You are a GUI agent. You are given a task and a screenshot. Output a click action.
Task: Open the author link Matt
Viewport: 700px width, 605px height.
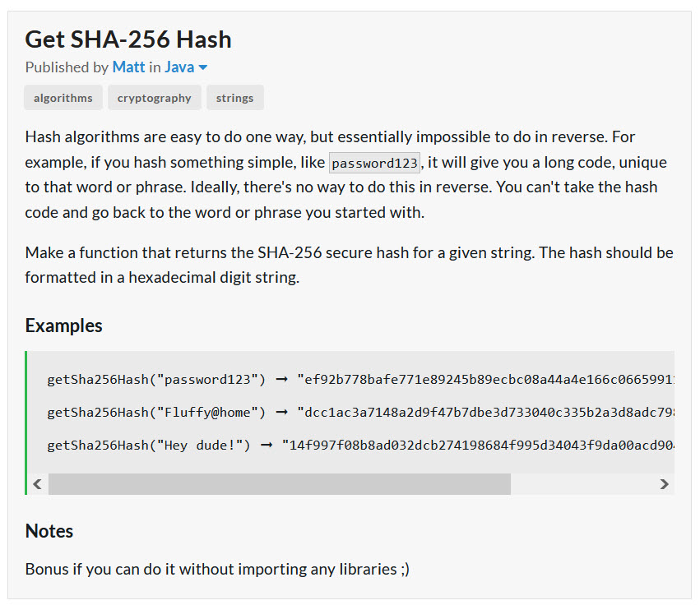tap(128, 67)
